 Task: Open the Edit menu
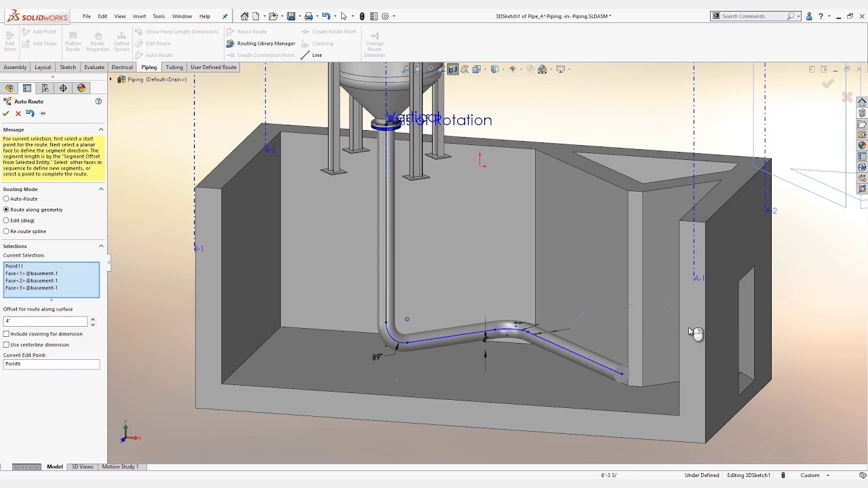[102, 16]
